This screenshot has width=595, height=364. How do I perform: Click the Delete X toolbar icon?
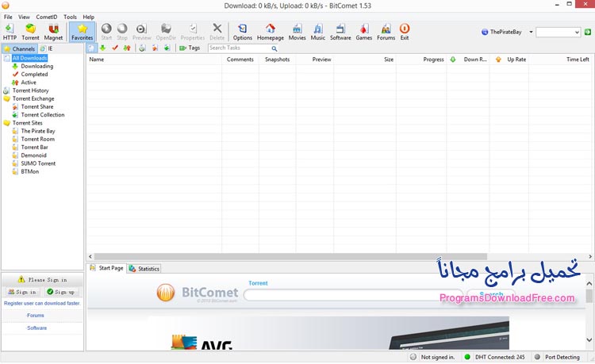217,32
